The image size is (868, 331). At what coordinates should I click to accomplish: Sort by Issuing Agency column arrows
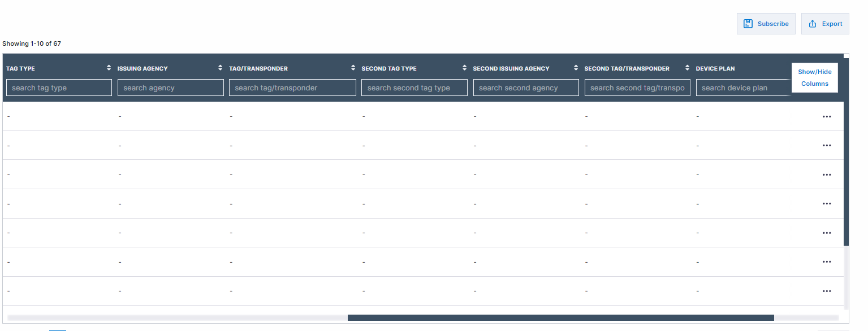click(221, 68)
